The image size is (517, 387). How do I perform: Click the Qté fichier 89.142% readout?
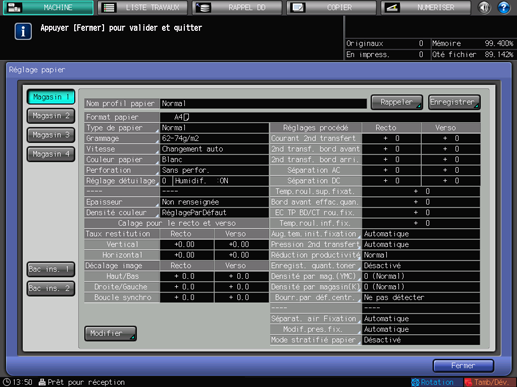click(x=472, y=55)
